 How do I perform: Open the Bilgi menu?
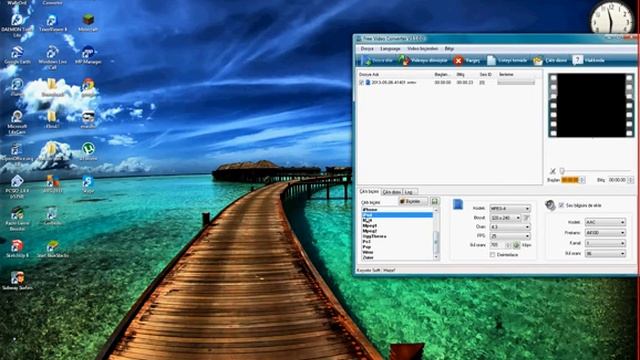coord(449,49)
